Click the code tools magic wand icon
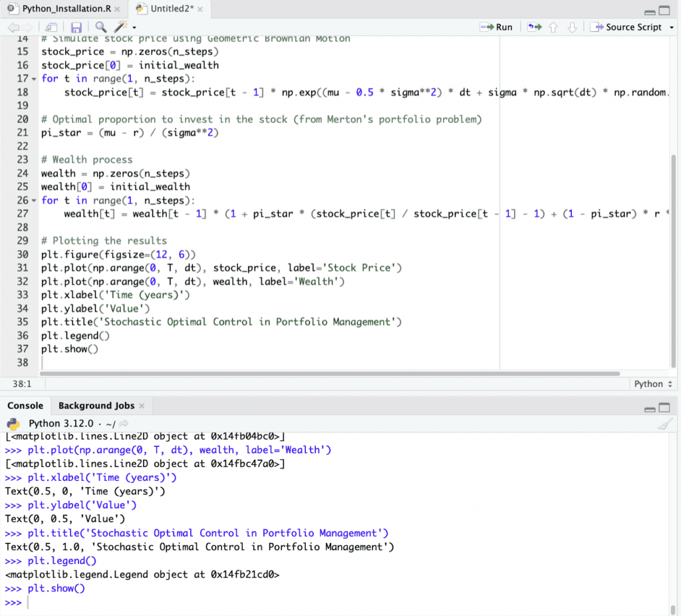Image resolution: width=681 pixels, height=616 pixels. pos(120,27)
